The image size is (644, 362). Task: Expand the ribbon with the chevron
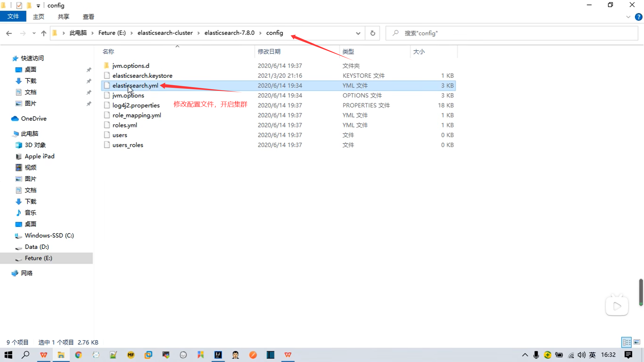click(628, 17)
